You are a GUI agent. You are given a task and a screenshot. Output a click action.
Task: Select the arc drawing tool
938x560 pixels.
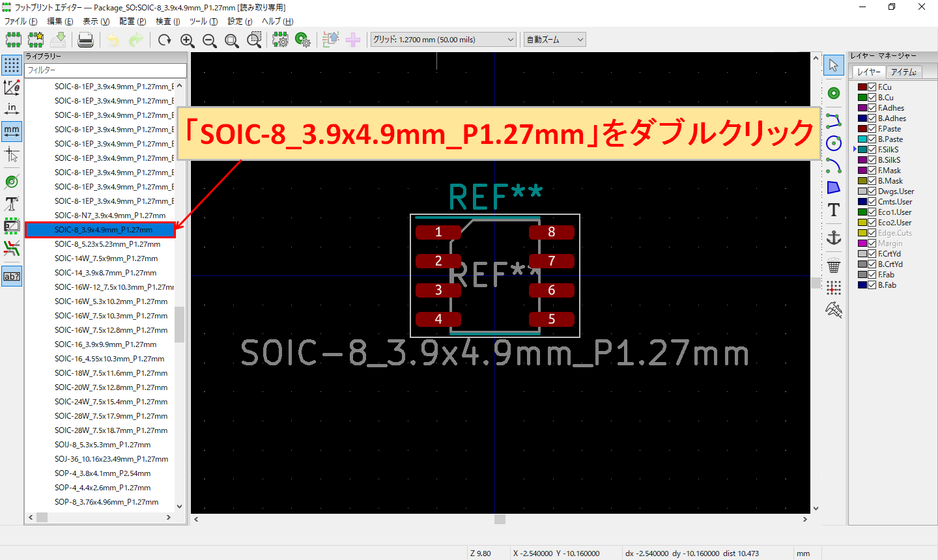(834, 165)
